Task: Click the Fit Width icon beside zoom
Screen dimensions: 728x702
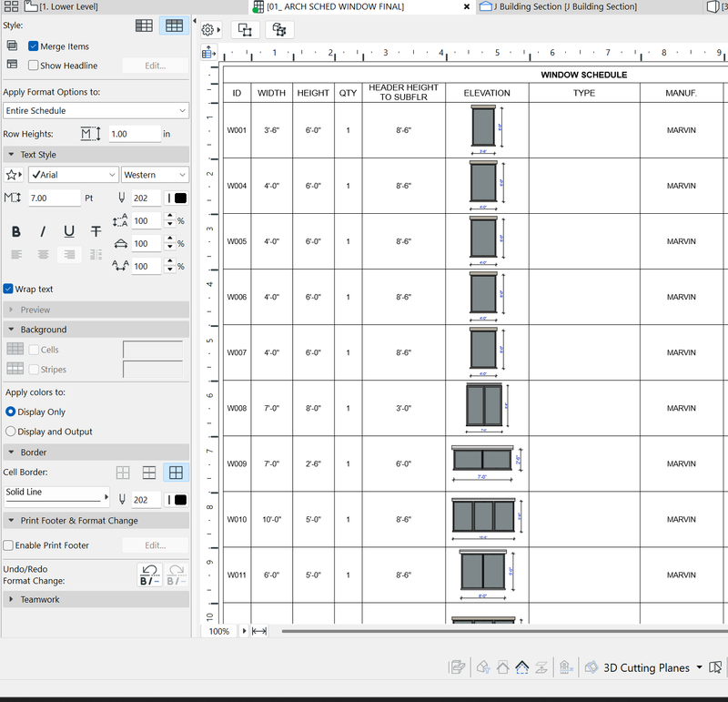Action: tap(259, 631)
